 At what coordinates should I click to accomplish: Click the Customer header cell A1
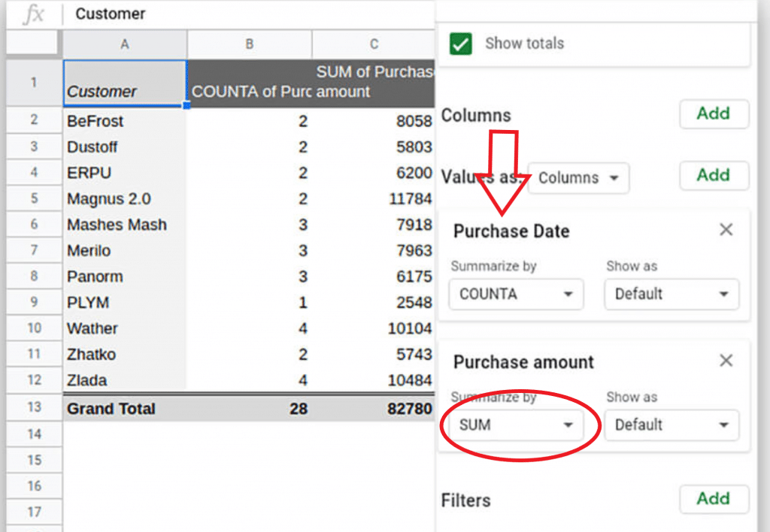point(125,83)
